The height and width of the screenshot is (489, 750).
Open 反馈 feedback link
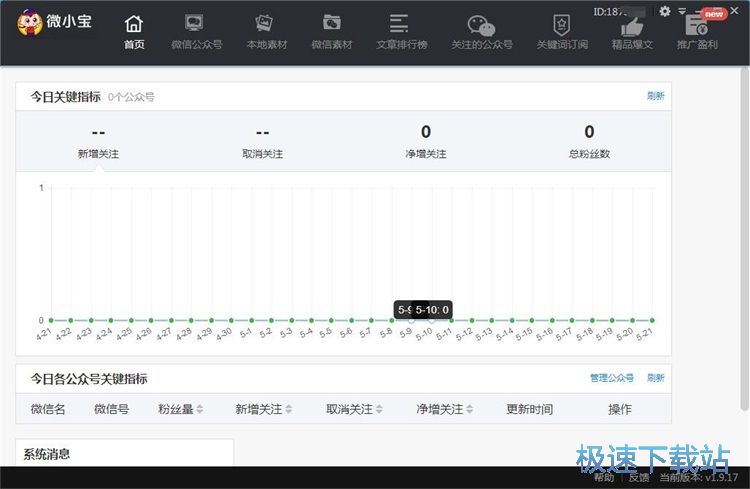coord(639,478)
